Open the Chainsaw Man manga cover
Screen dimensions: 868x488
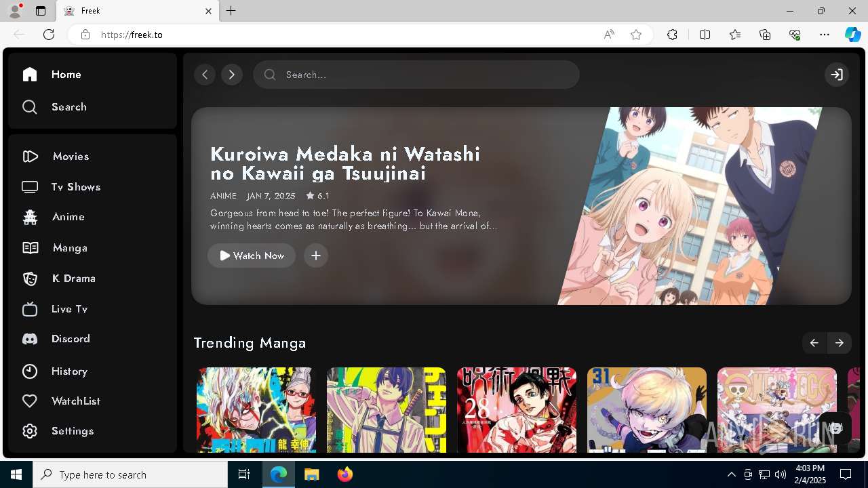tap(387, 410)
